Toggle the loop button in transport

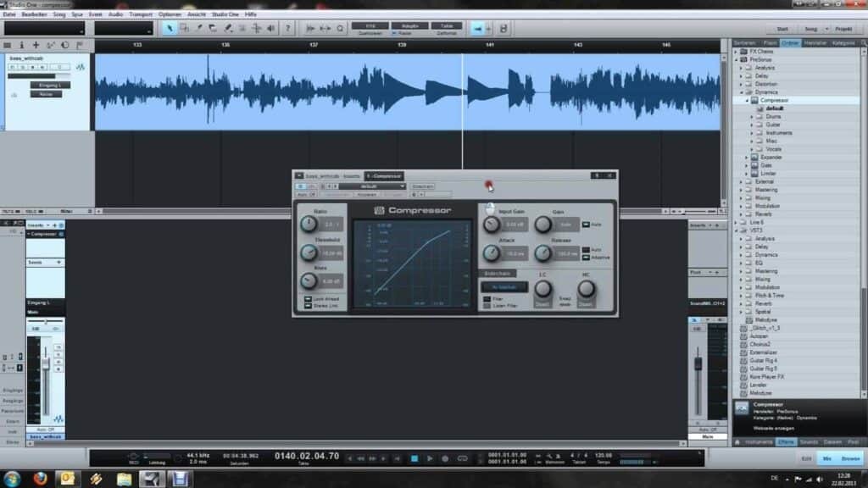(462, 458)
